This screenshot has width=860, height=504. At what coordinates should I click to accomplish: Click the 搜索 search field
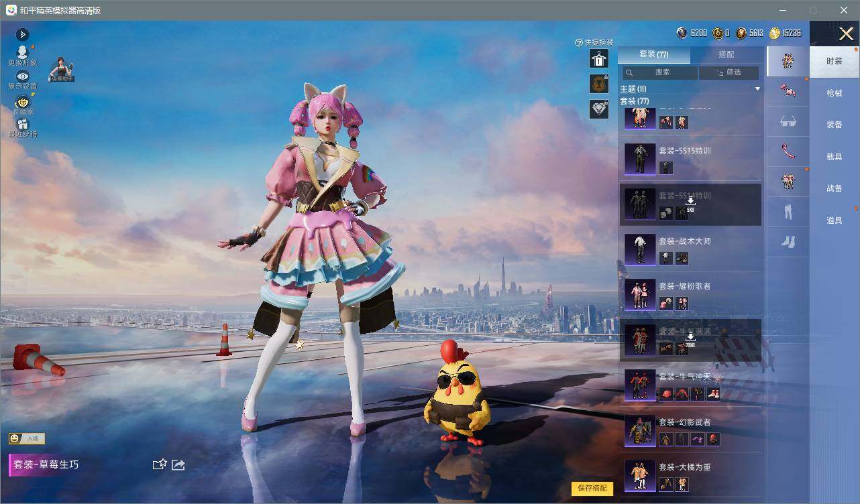660,72
